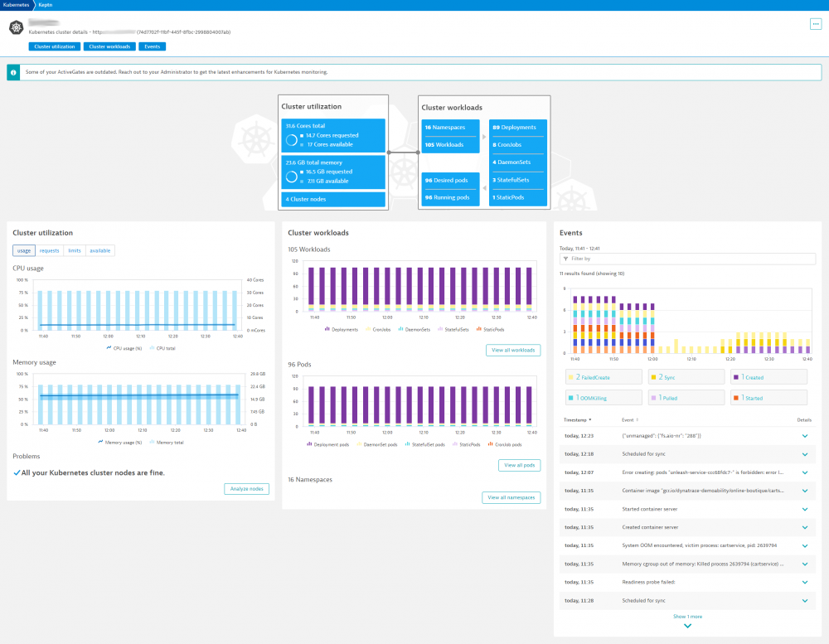Click the info icon on the ActiveGates banner
The height and width of the screenshot is (644, 829).
(13, 72)
